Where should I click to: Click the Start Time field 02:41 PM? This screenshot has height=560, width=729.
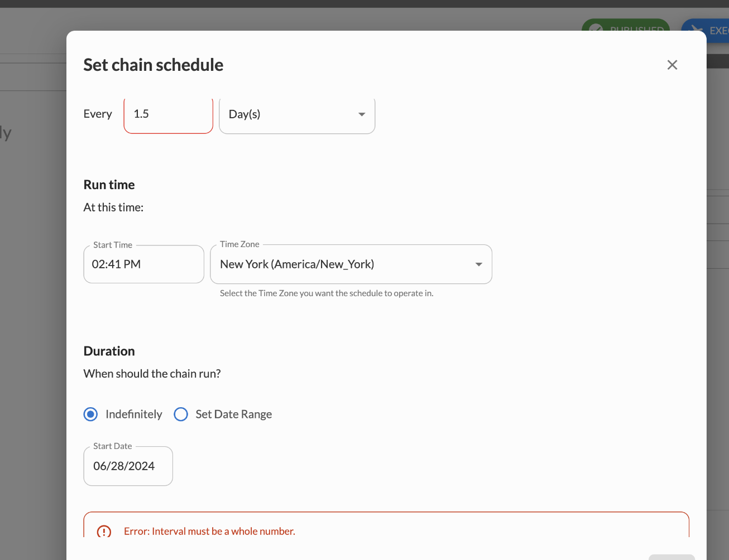click(143, 264)
